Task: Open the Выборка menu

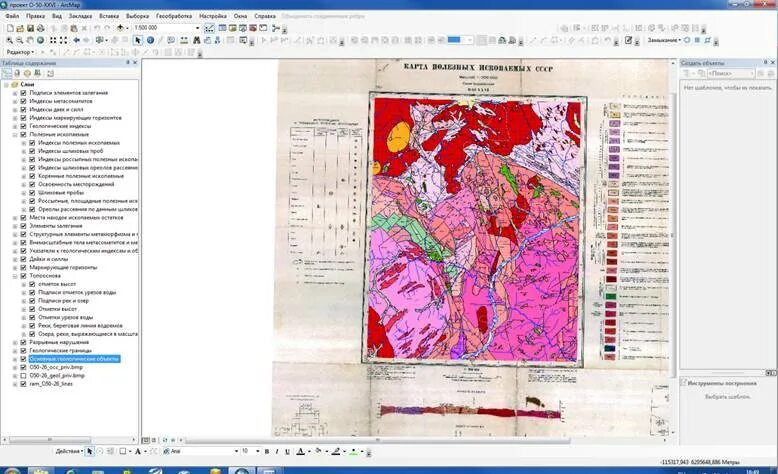Action: (x=137, y=16)
